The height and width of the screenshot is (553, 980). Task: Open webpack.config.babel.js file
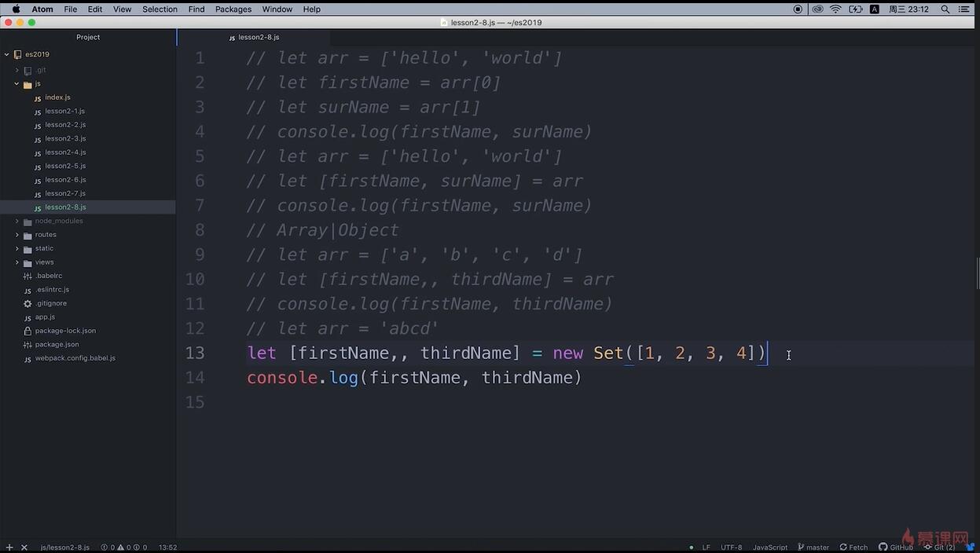pos(75,358)
